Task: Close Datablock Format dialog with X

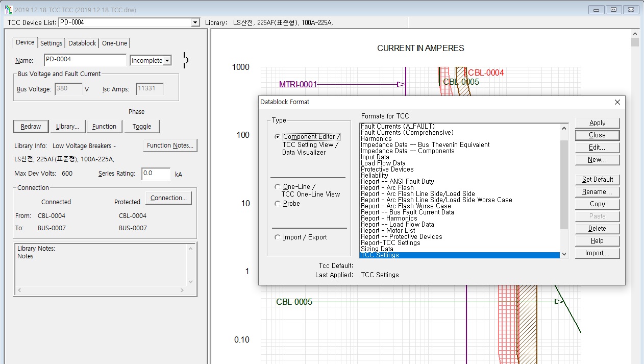Action: click(617, 102)
